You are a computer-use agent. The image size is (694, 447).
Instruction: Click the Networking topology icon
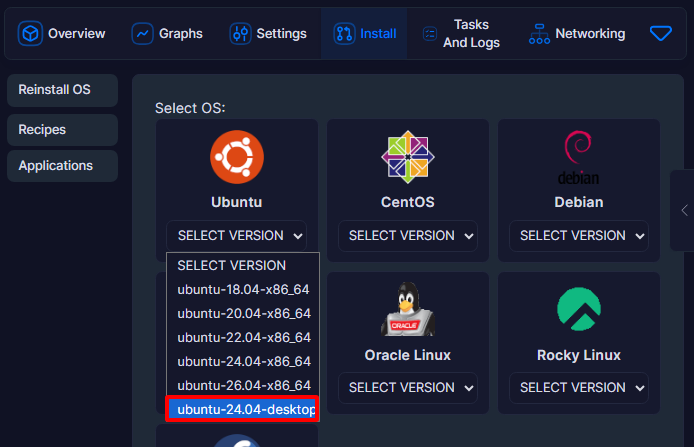tap(539, 34)
